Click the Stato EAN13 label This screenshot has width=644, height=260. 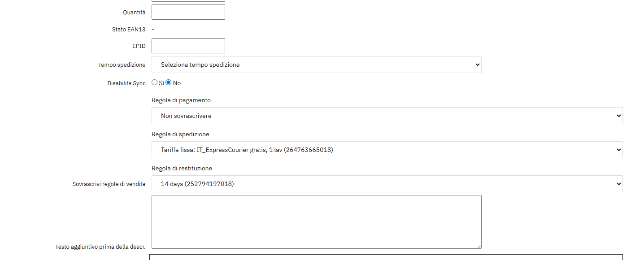pyautogui.click(x=129, y=30)
